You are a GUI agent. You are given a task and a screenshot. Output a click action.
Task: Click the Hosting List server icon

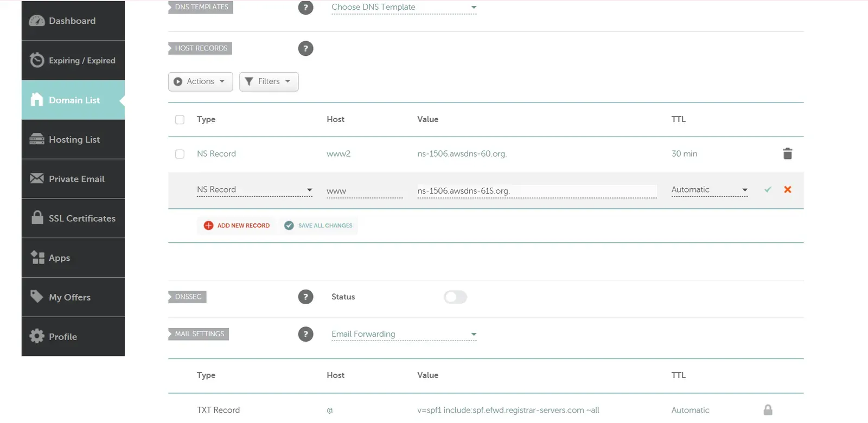tap(37, 139)
